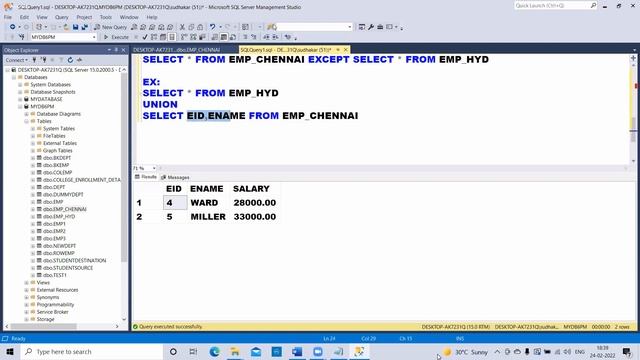Select the Database Diagrams folder
The height and width of the screenshot is (360, 640).
click(x=58, y=114)
